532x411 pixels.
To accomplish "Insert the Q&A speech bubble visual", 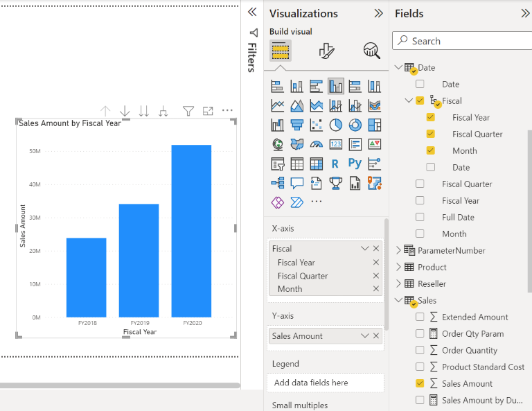I will [x=297, y=183].
